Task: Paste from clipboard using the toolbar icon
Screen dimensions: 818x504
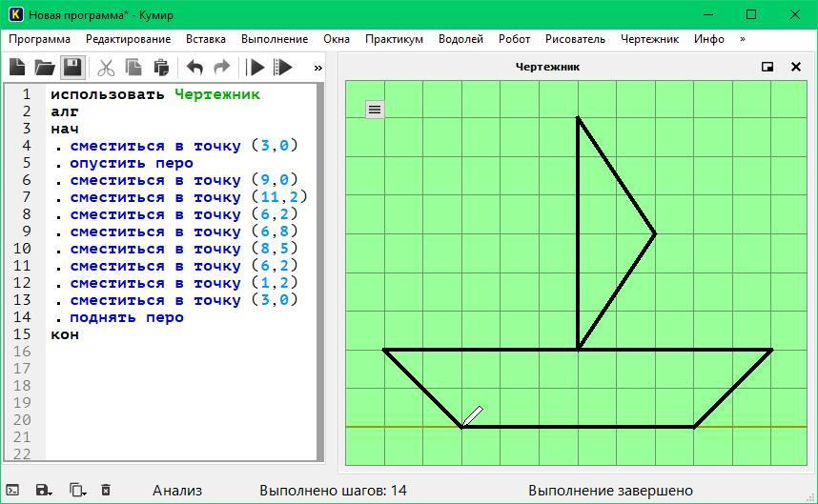Action: 160,68
